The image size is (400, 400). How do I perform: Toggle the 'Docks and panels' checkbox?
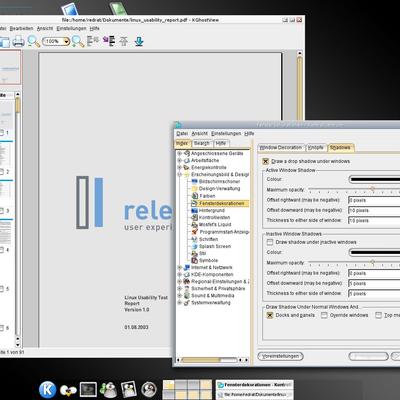[270, 315]
